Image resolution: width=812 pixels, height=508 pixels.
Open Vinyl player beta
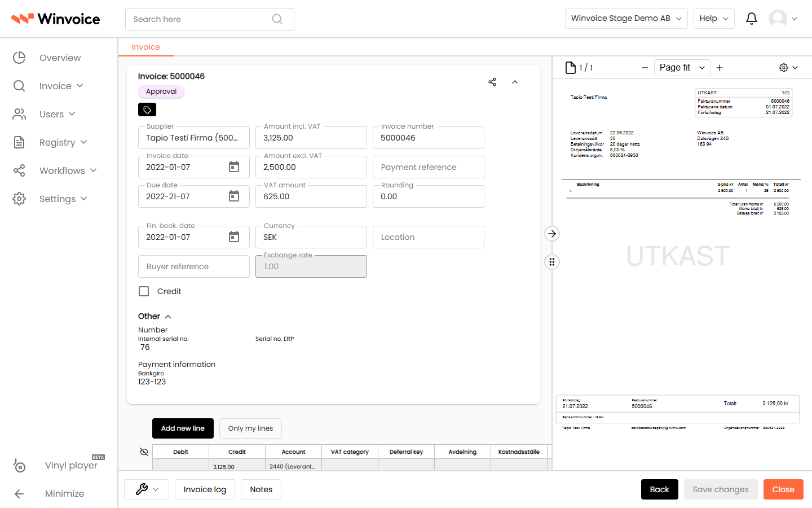[59, 465]
